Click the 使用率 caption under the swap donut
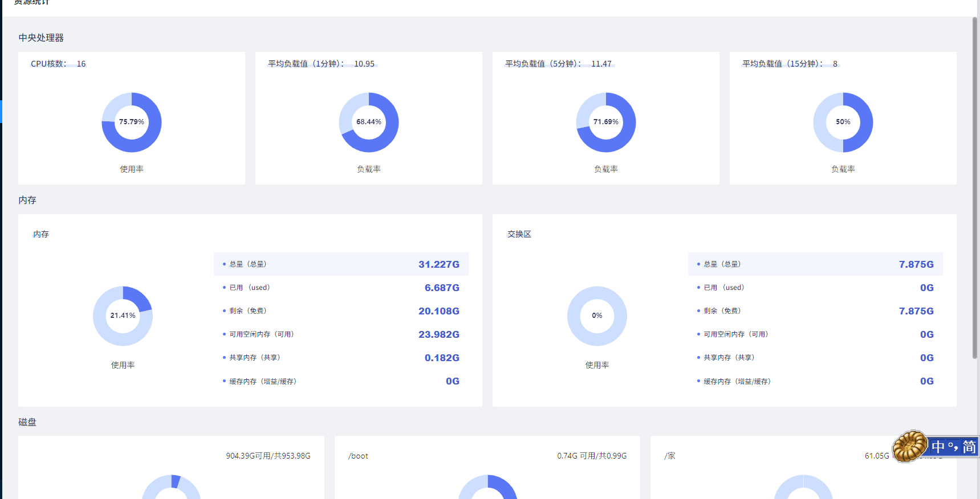The height and width of the screenshot is (499, 980). tap(597, 365)
